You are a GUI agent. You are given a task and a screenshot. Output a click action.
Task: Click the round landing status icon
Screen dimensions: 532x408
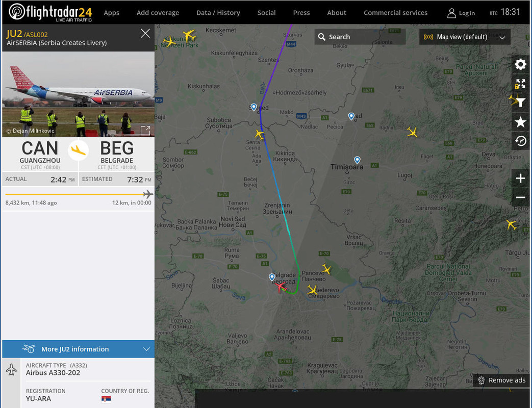pyautogui.click(x=79, y=150)
